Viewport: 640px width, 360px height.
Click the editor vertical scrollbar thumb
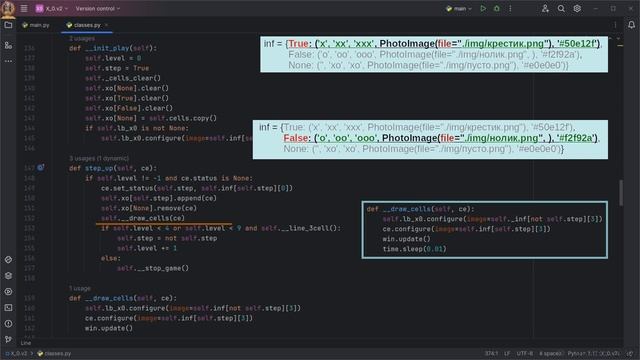pyautogui.click(x=621, y=193)
